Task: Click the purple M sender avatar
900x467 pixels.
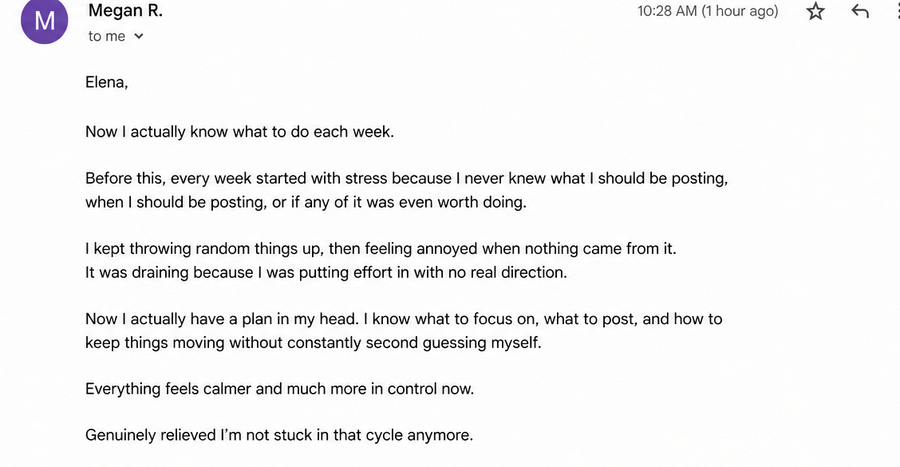Action: [44, 21]
